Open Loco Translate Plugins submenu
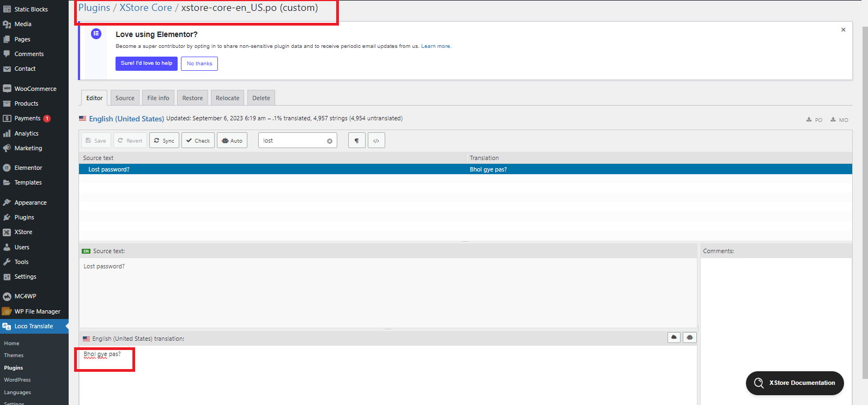868x405 pixels. tap(14, 368)
